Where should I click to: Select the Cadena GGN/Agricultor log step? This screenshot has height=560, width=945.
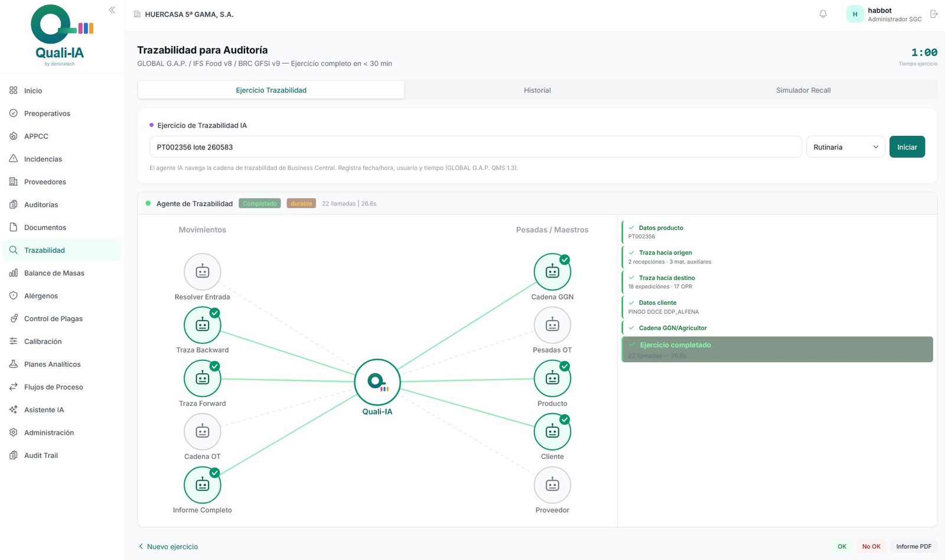pos(777,328)
